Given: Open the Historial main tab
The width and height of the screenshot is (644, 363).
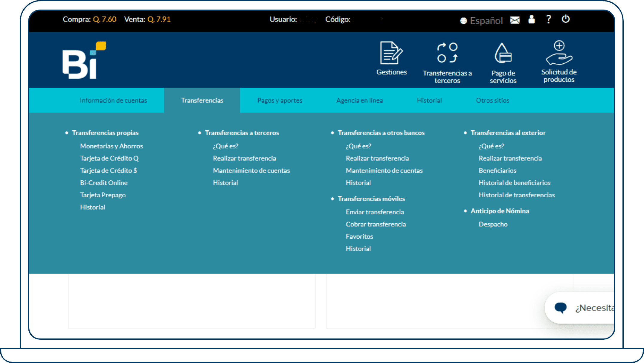Looking at the screenshot, I should click(429, 100).
